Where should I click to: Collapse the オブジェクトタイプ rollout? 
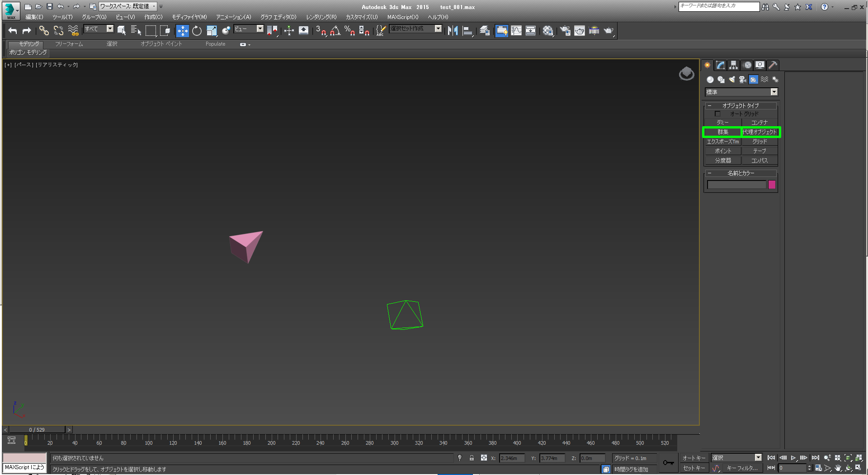[741, 105]
